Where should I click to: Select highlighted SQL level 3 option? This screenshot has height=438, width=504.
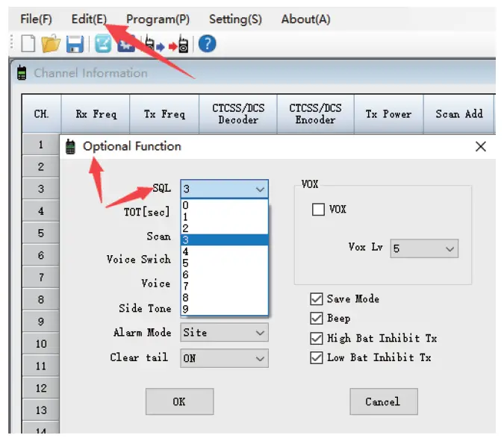(x=224, y=240)
